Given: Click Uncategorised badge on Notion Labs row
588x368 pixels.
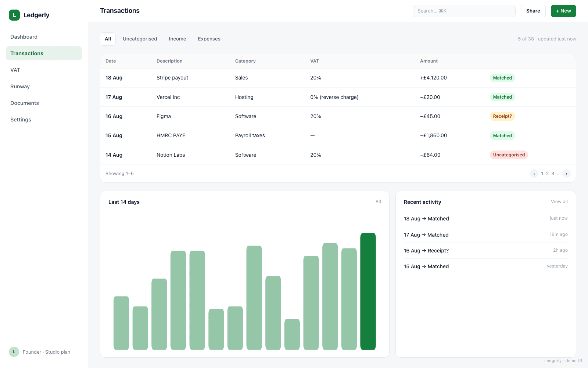Looking at the screenshot, I should [x=509, y=155].
